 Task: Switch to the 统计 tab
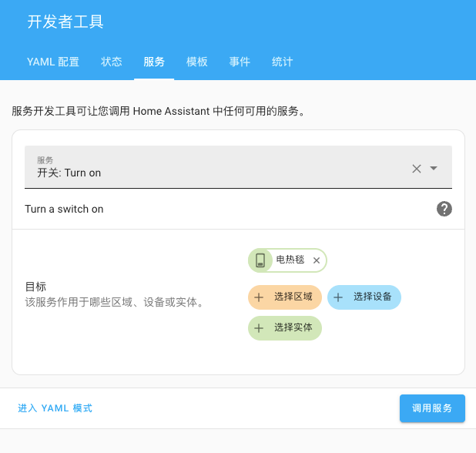click(283, 62)
